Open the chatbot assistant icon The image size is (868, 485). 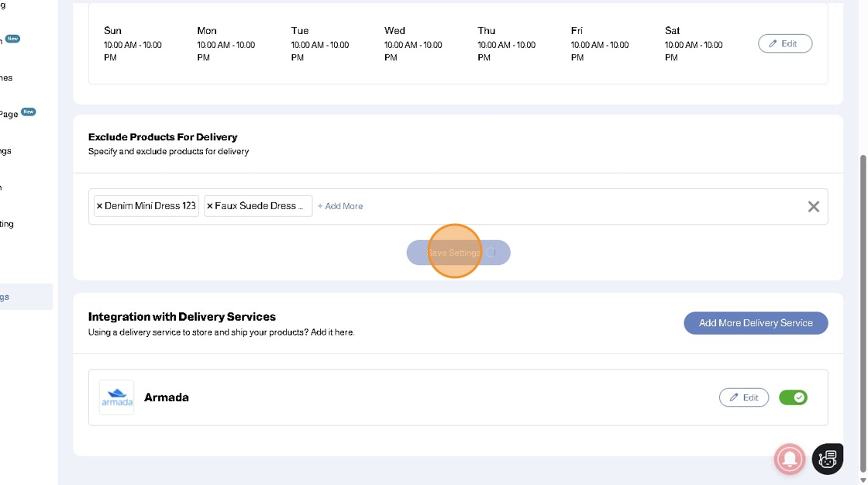(827, 459)
